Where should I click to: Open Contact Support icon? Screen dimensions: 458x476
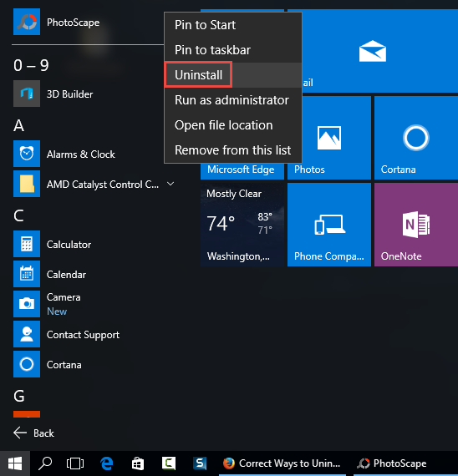coord(27,334)
